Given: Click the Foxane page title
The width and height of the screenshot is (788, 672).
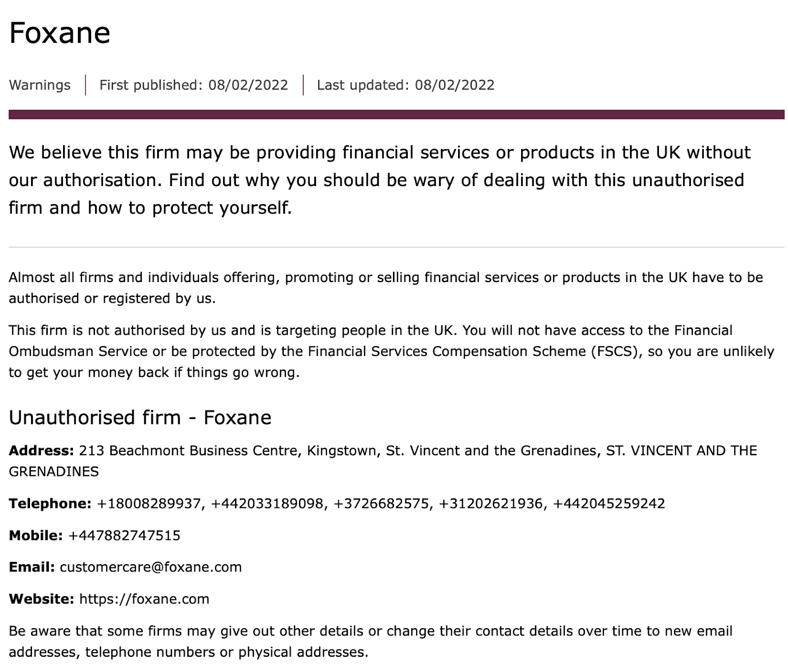Looking at the screenshot, I should (x=60, y=33).
